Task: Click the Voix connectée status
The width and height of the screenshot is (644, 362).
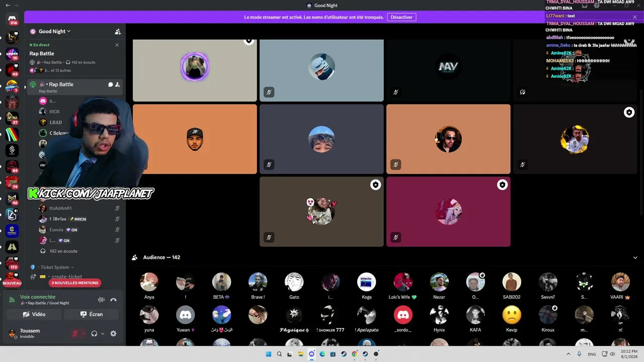Action: coord(38,297)
